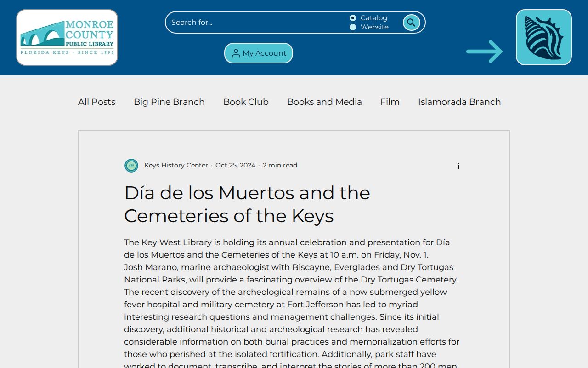Show All Posts category
588x368 pixels.
tap(96, 102)
